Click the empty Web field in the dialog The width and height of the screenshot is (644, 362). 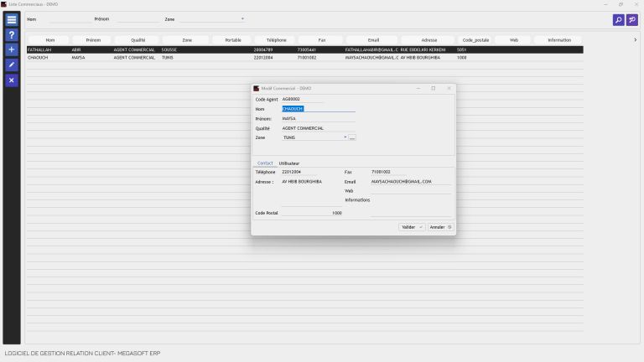pyautogui.click(x=411, y=191)
